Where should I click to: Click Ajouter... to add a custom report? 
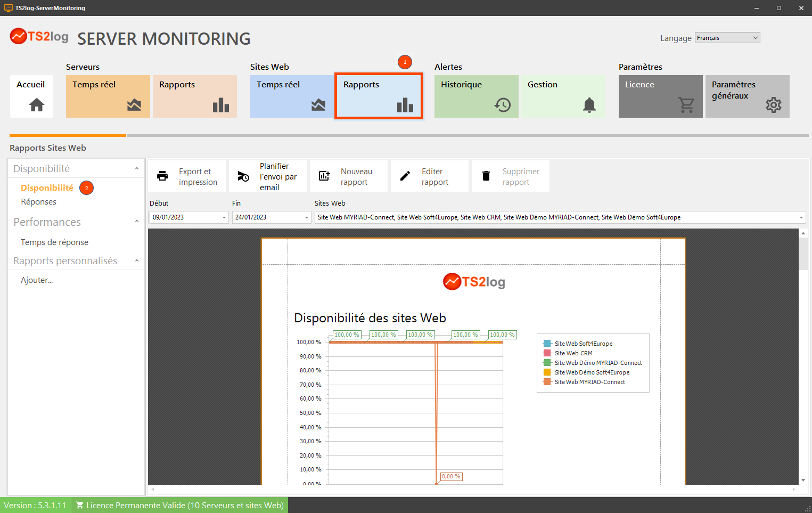(x=37, y=280)
